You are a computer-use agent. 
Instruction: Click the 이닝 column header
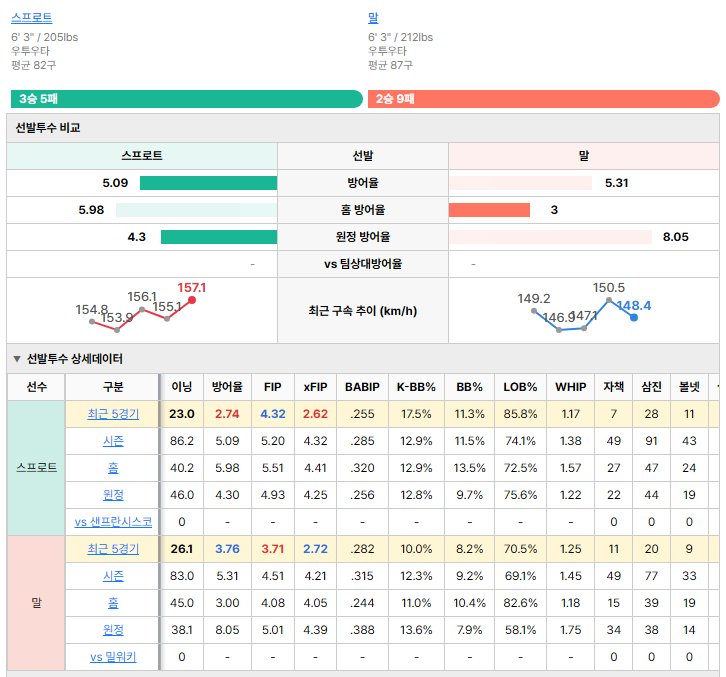[182, 387]
